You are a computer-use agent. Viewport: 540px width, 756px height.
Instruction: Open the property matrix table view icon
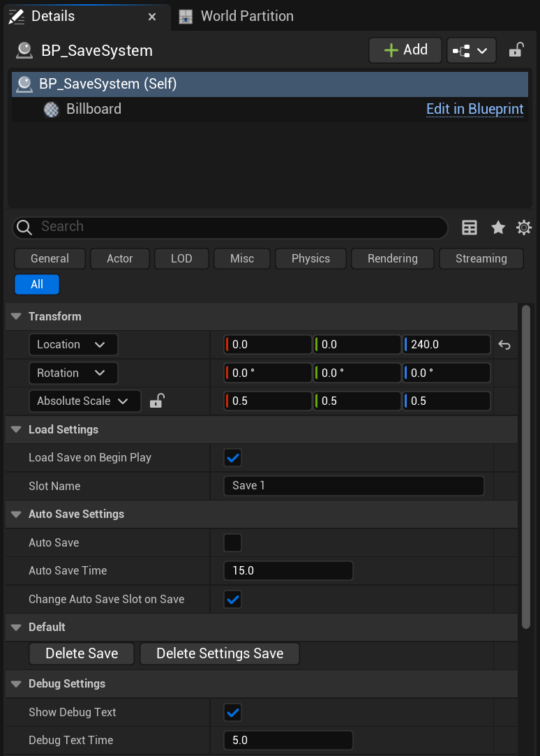[x=470, y=228]
